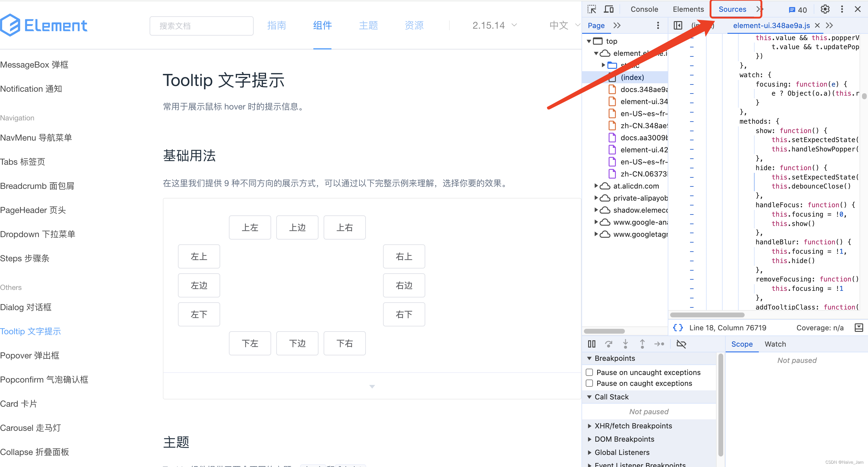This screenshot has width=868, height=467.
Task: Deactivate breakpoints icon
Action: (x=681, y=344)
